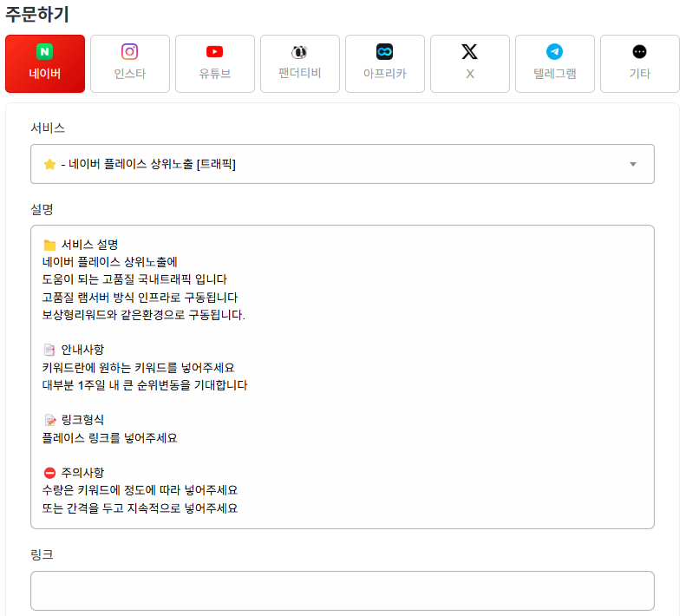The image size is (686, 616).
Task: Click text '고품질 램서버 방식 인프라로 구동됩니다'
Action: [140, 298]
